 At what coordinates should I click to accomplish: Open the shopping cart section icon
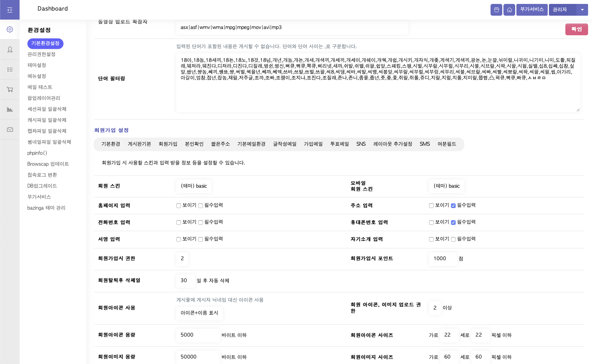[10, 89]
